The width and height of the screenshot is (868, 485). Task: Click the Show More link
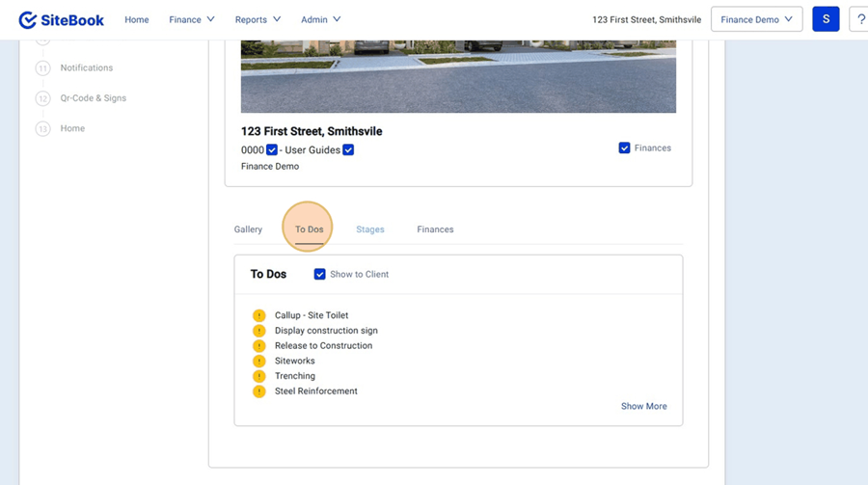coord(643,406)
